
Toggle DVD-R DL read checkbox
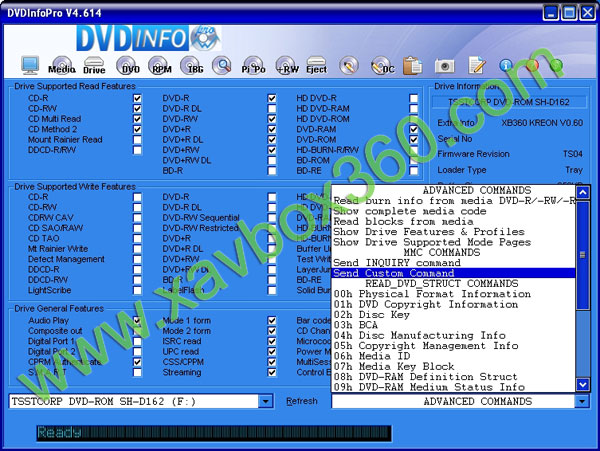click(x=272, y=109)
